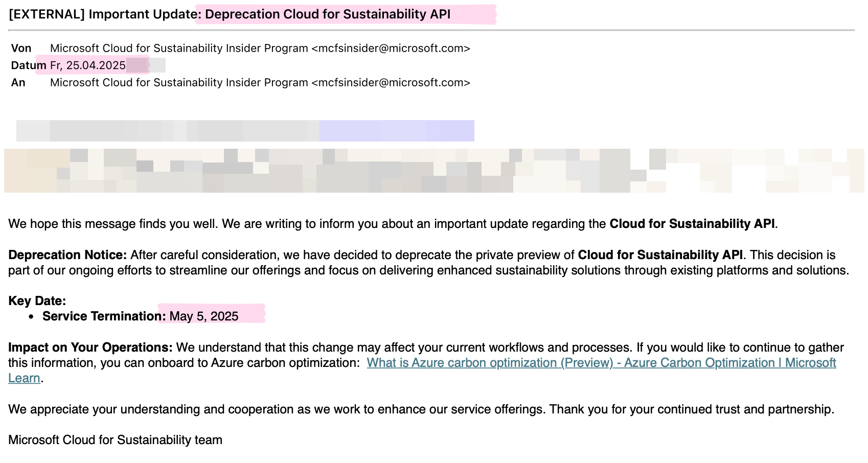The width and height of the screenshot is (868, 463).
Task: Click the blurred banner image
Action: (x=434, y=171)
